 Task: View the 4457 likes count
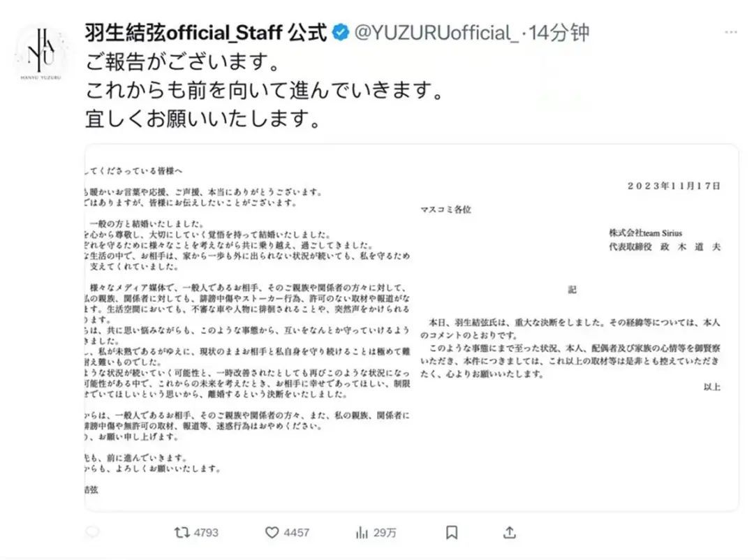click(296, 533)
